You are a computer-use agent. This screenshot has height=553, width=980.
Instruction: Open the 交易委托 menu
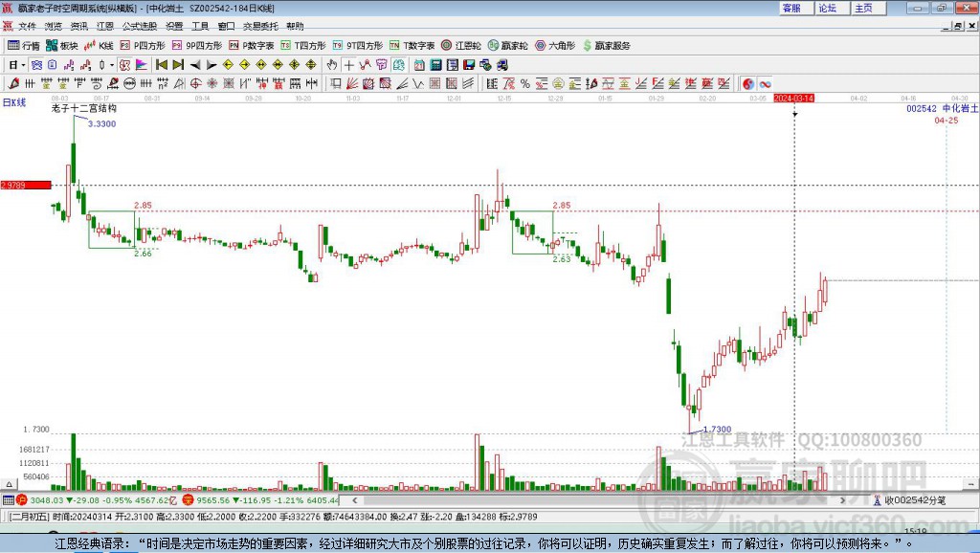tap(260, 26)
